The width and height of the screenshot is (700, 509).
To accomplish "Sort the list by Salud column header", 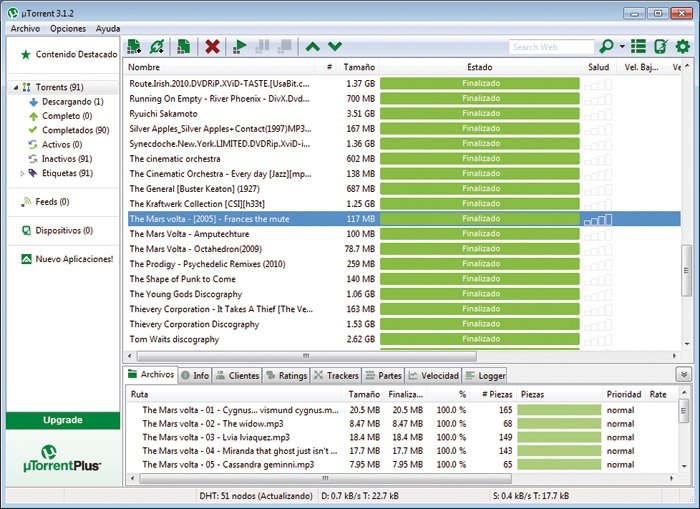I will click(x=598, y=67).
